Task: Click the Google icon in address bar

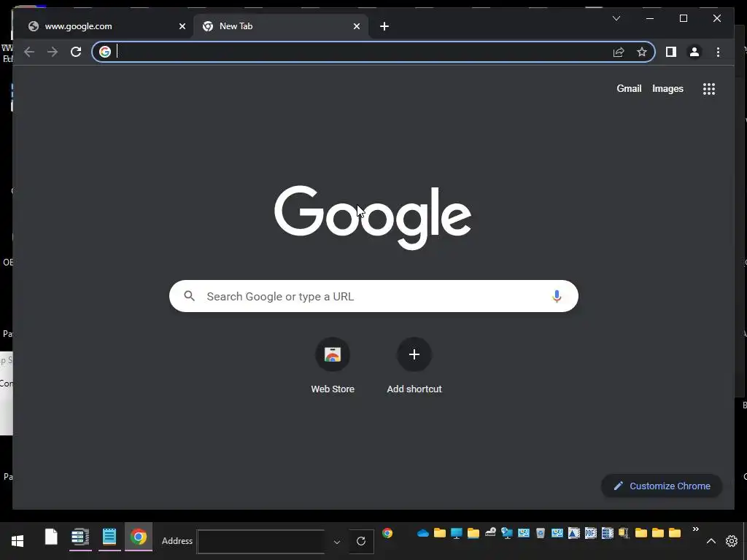Action: [105, 52]
